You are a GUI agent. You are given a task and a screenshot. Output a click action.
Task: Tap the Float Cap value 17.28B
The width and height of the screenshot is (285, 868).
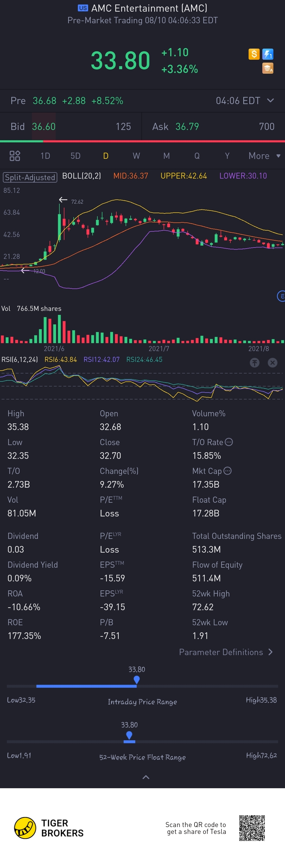click(206, 513)
